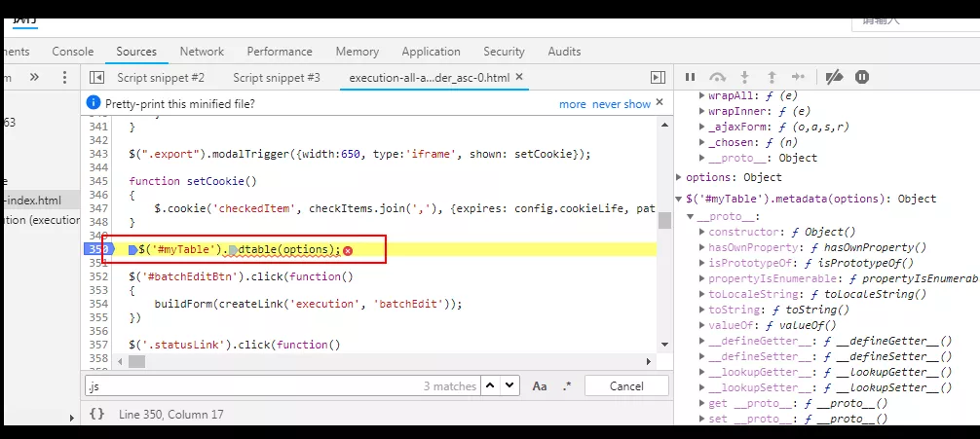Viewport: 980px width, 439px height.
Task: Toggle pause on exceptions icon
Action: click(862, 77)
